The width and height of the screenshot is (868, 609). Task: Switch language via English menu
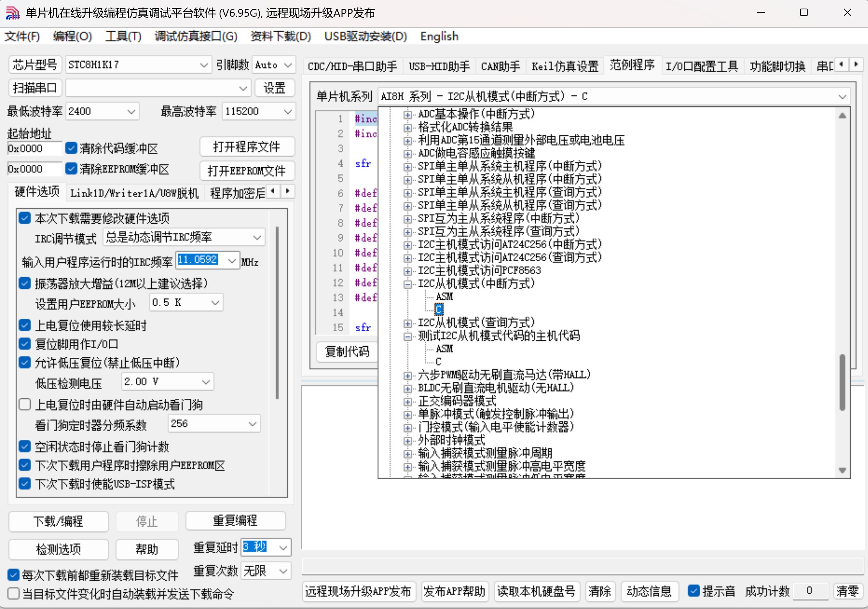point(439,36)
